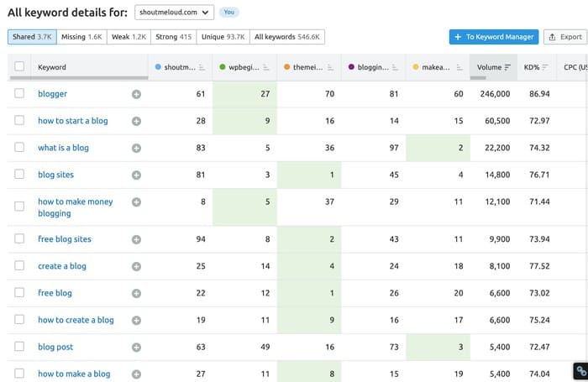Add 'blog post' keyword via its plus icon

tap(136, 348)
